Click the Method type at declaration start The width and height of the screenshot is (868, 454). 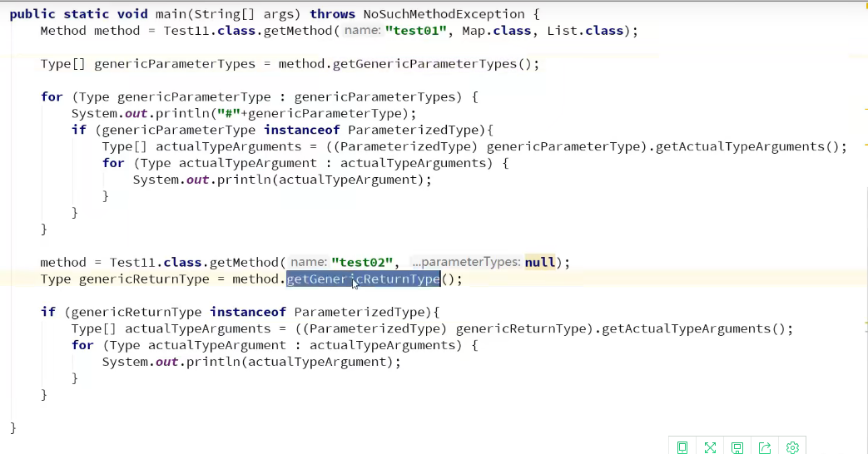pos(63,31)
